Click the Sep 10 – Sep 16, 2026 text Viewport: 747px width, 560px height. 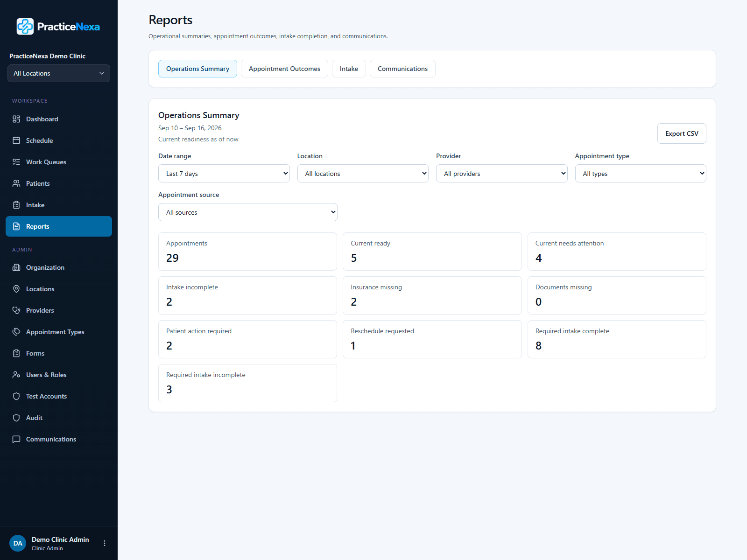coord(190,128)
